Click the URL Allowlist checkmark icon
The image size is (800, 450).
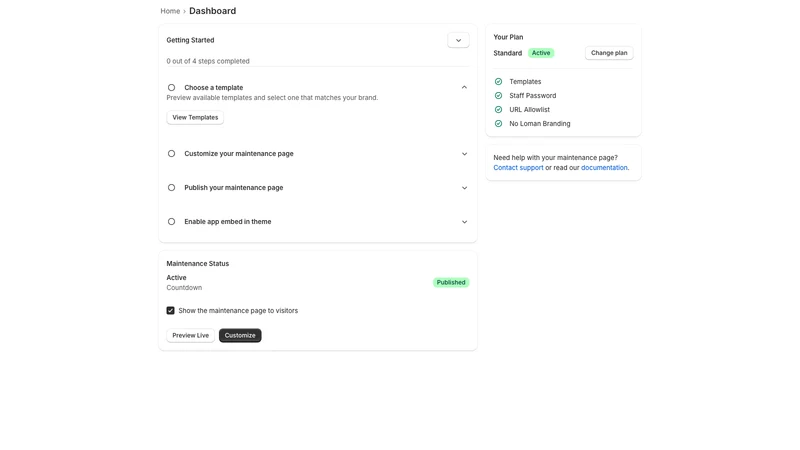498,110
